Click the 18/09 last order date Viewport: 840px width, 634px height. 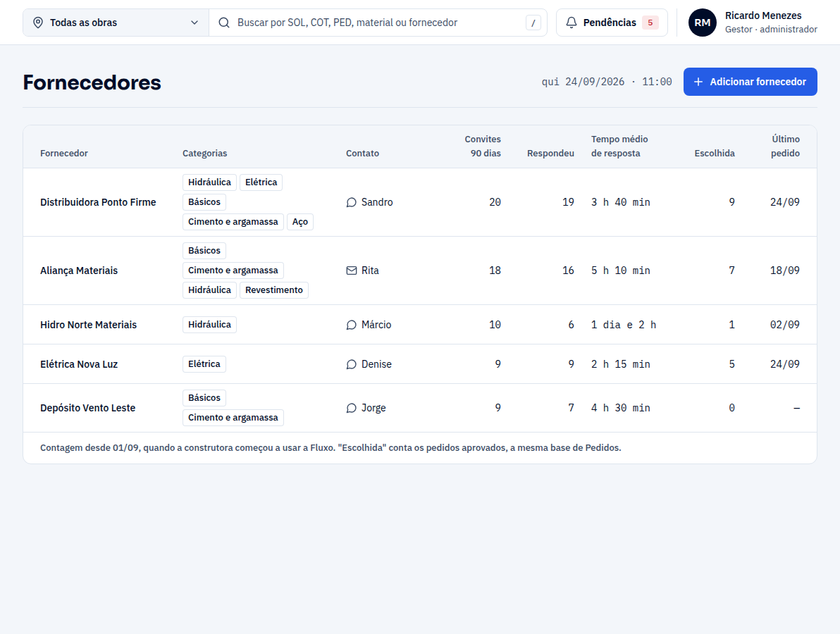(785, 271)
